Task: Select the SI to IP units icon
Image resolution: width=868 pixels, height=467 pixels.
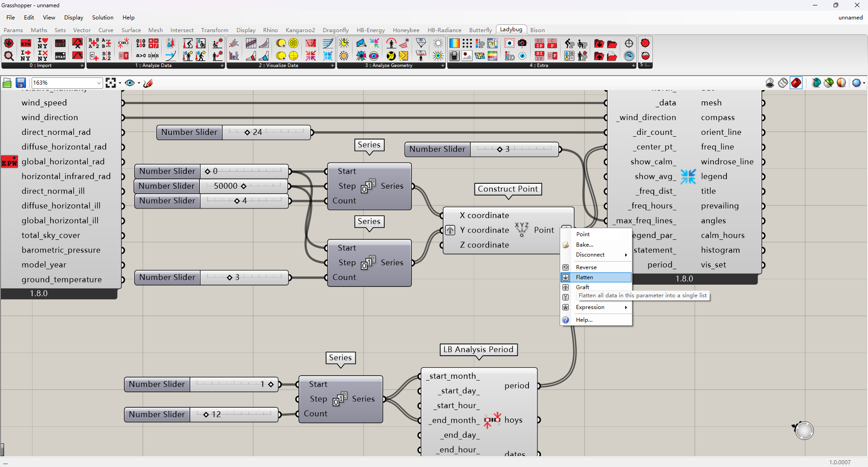Action: 539,43
